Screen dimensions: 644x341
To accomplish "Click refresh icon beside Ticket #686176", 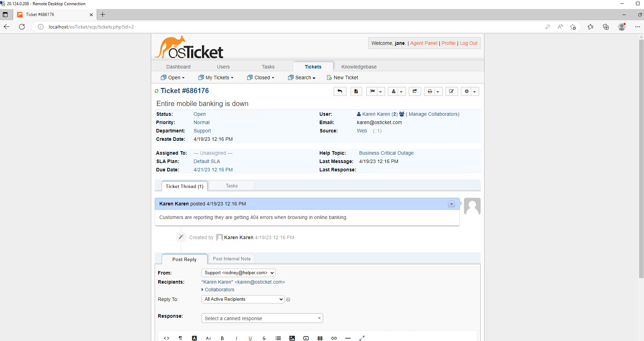I will click(156, 91).
